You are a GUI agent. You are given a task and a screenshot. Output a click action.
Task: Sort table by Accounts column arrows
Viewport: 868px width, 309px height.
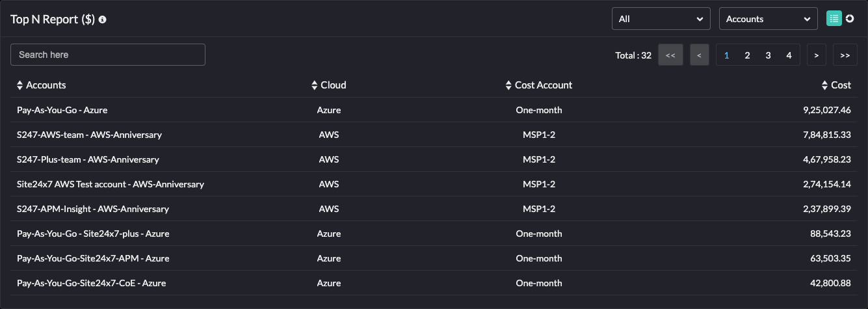click(20, 85)
